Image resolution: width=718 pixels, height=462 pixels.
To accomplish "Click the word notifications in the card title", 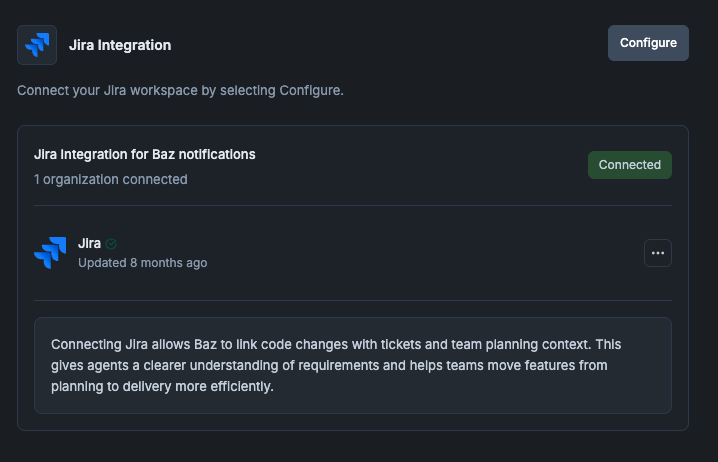I will pos(217,154).
